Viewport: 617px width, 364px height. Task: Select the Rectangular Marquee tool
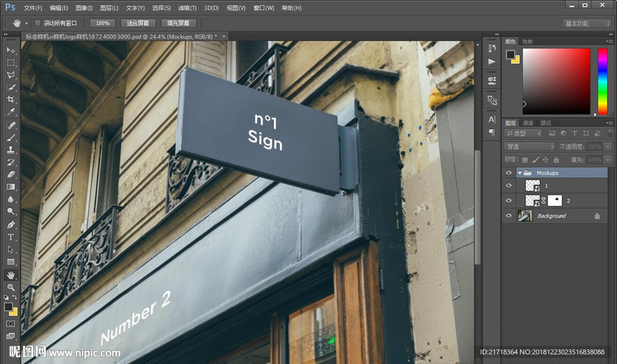pos(11,63)
